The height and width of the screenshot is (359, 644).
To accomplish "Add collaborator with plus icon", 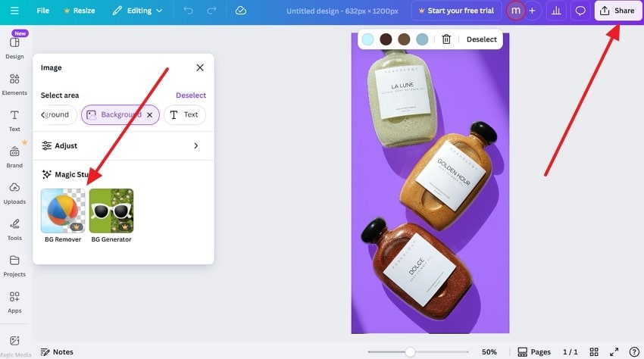I will [x=533, y=11].
